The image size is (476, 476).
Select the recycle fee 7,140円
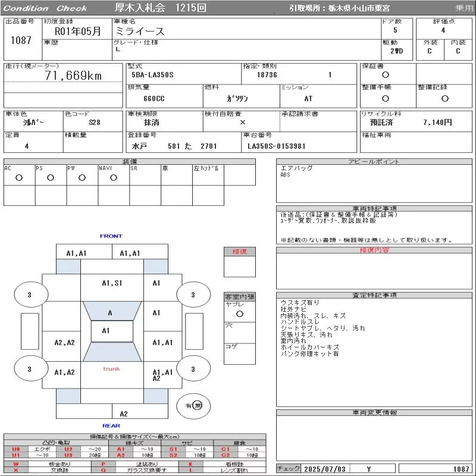437,123
